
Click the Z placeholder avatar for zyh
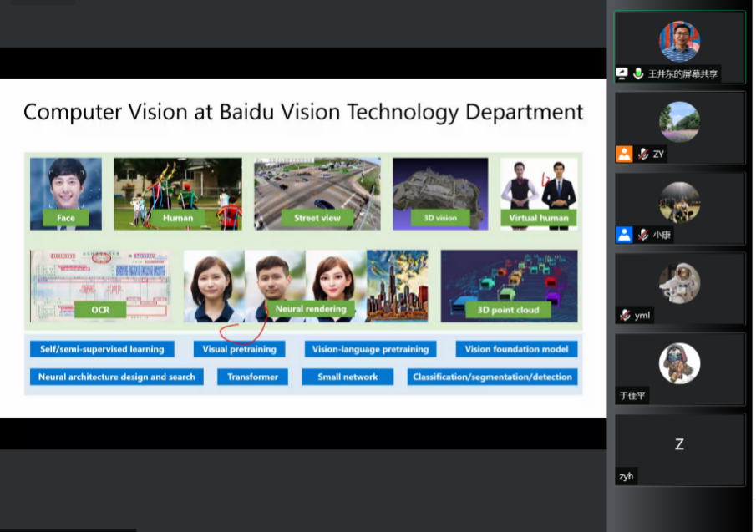(x=679, y=444)
